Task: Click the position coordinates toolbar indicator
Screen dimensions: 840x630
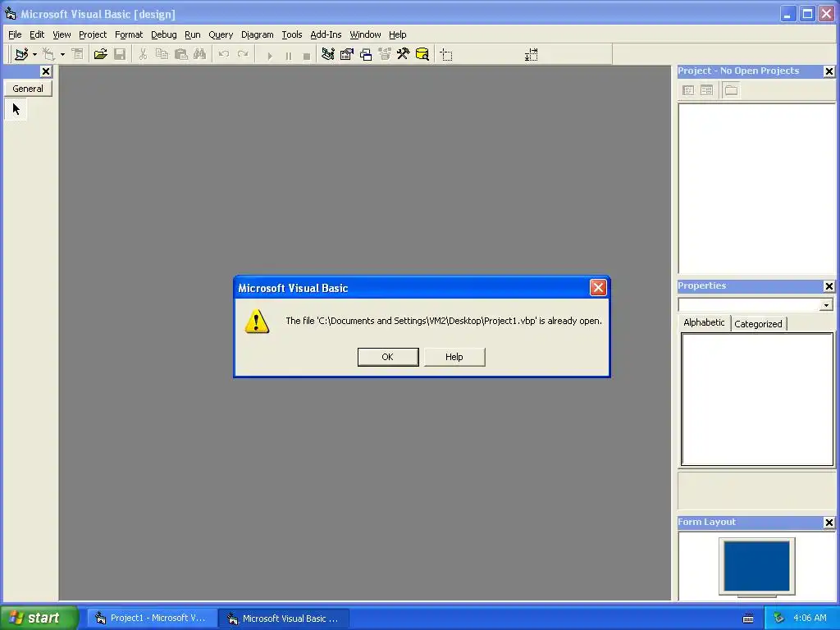Action: point(446,55)
